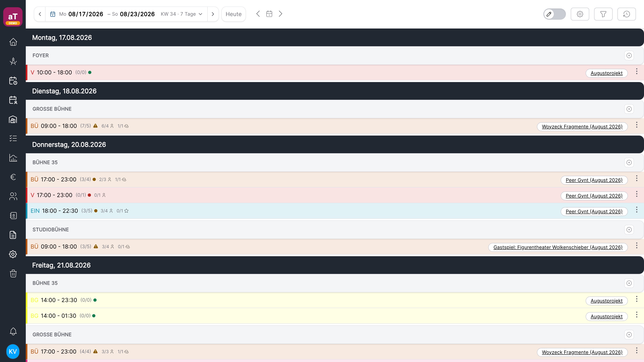Open the notifications bell
Image resolution: width=644 pixels, height=362 pixels.
13,331
